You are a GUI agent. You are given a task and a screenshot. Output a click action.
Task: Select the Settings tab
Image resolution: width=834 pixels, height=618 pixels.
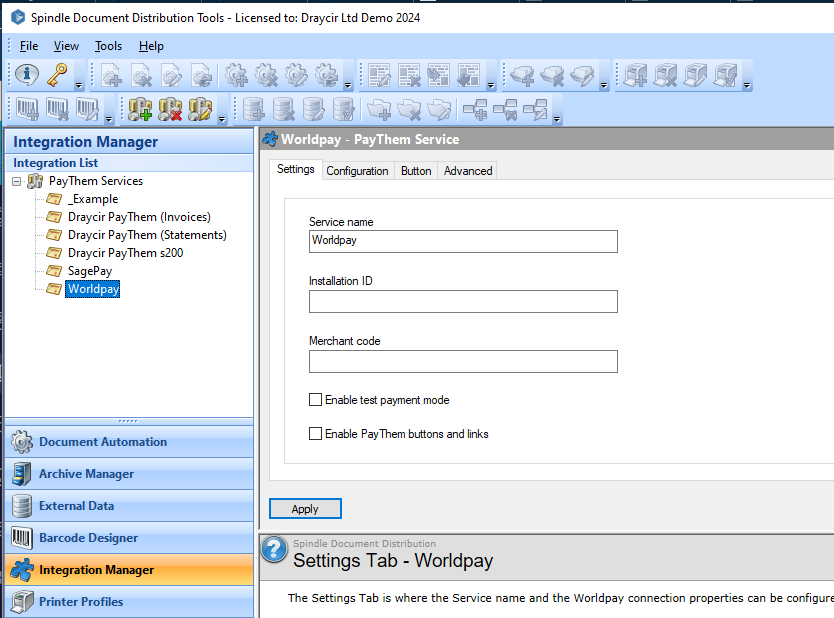(x=296, y=169)
